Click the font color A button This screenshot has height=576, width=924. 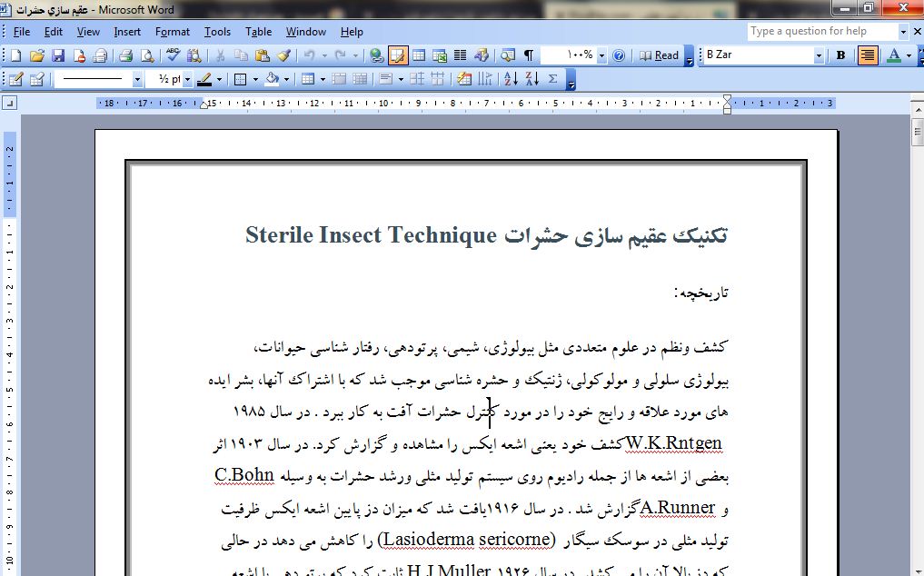click(x=893, y=55)
